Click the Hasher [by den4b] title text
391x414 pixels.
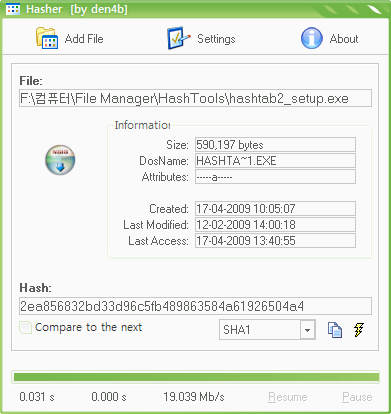77,9
